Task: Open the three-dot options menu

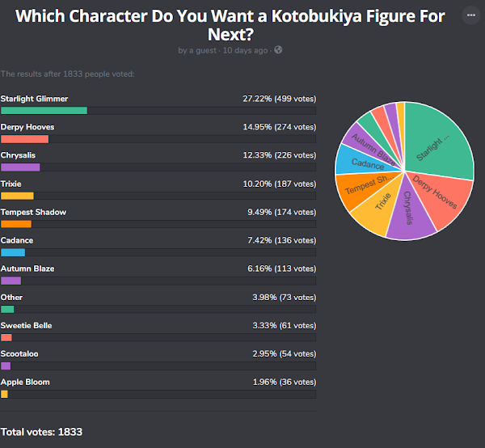Action: (470, 15)
